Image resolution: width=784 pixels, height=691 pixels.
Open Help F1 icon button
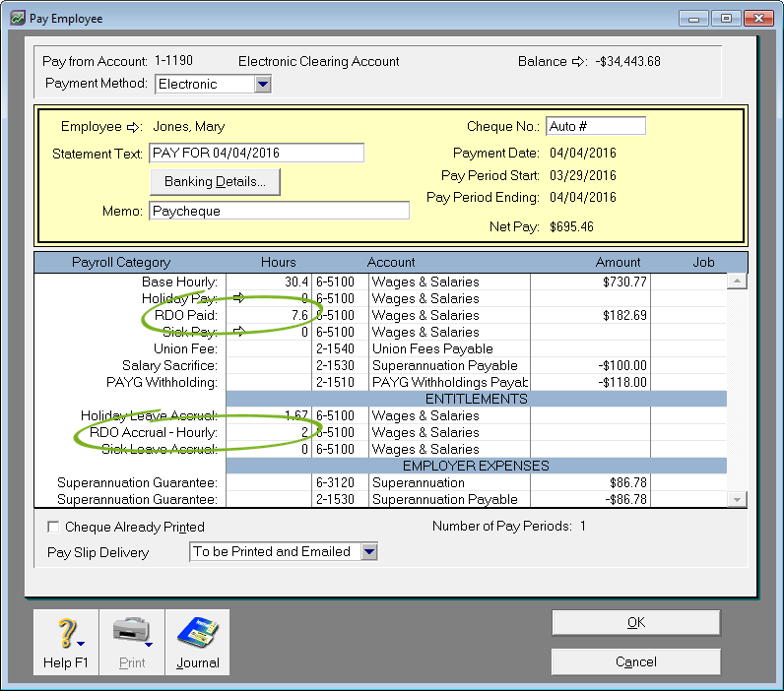[x=66, y=642]
